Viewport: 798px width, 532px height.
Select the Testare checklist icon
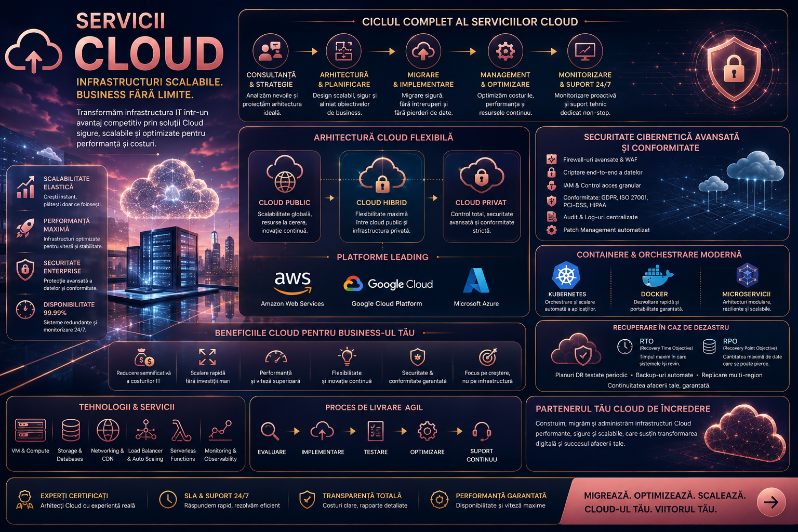[x=375, y=431]
